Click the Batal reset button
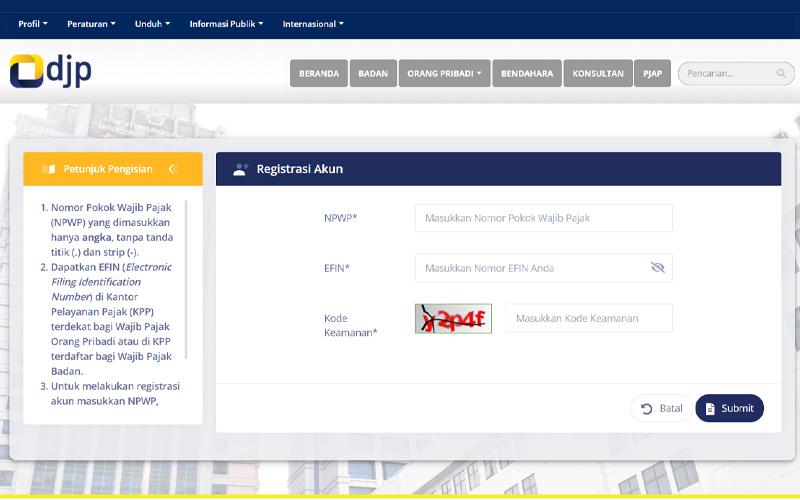 (x=661, y=408)
